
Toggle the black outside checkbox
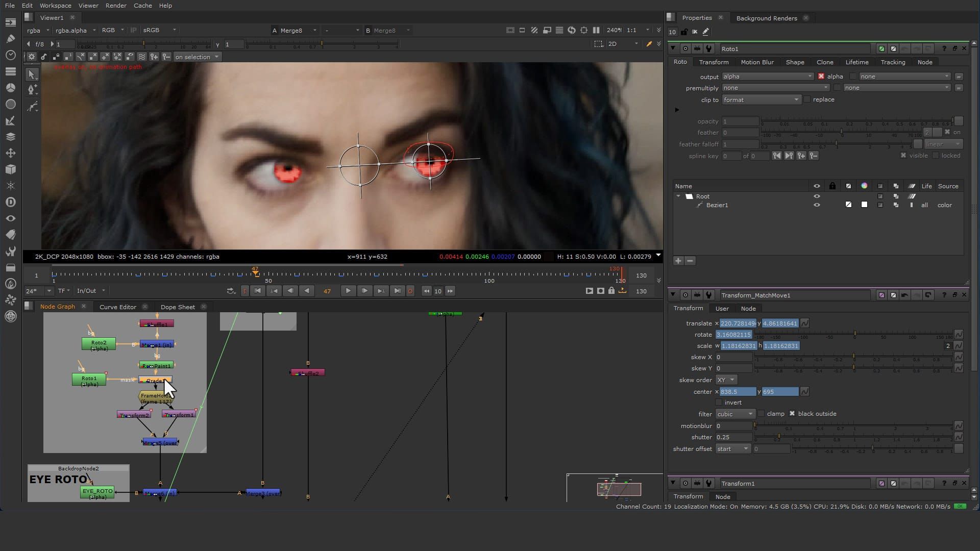point(792,414)
